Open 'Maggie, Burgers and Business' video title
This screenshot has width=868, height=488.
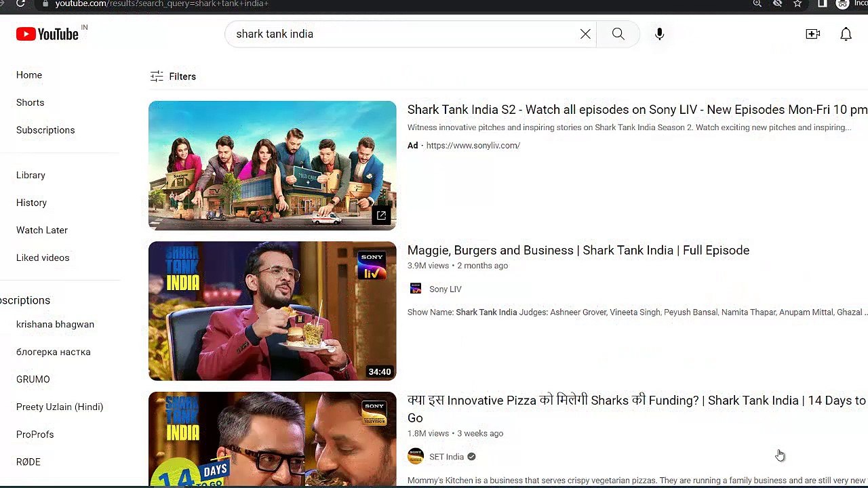point(578,251)
